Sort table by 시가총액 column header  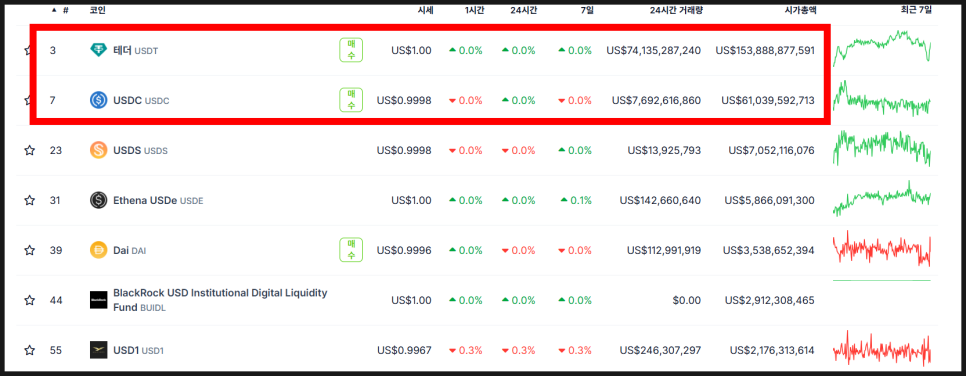[800, 10]
